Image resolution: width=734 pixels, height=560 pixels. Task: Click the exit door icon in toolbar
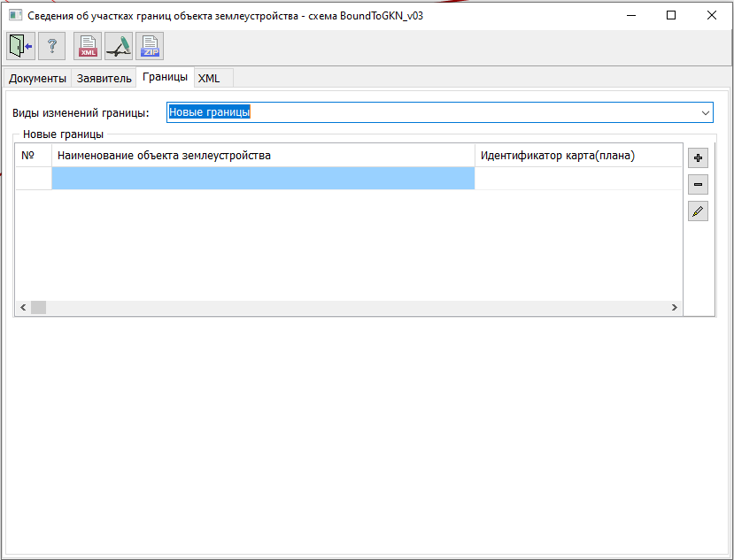(x=20, y=45)
